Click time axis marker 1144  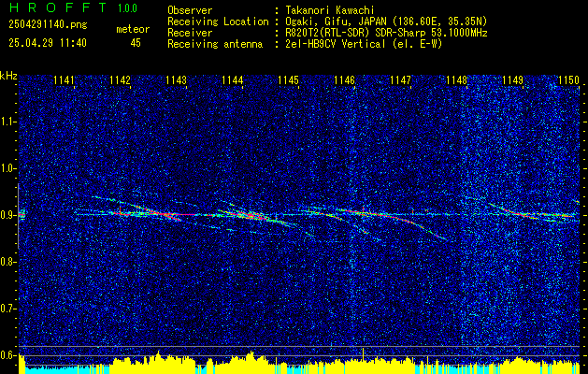pyautogui.click(x=232, y=80)
